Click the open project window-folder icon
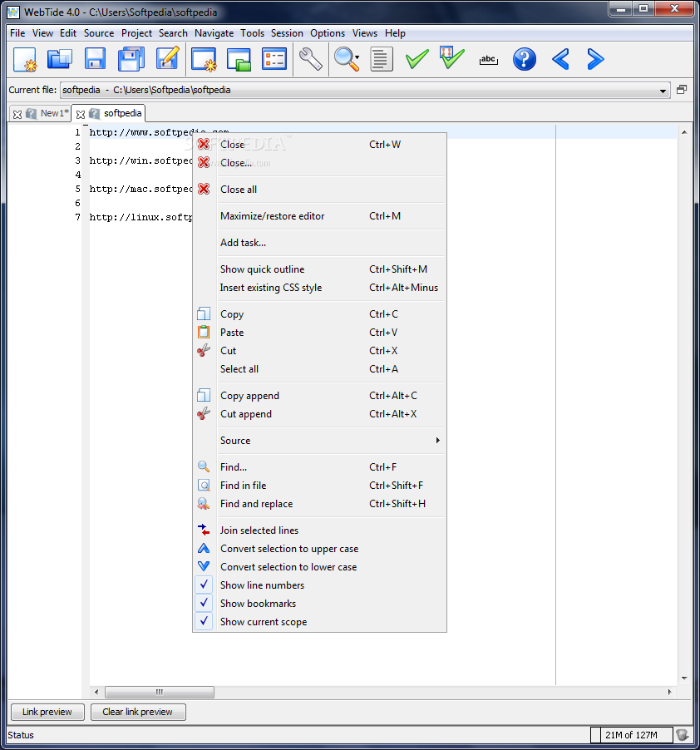 pos(239,59)
